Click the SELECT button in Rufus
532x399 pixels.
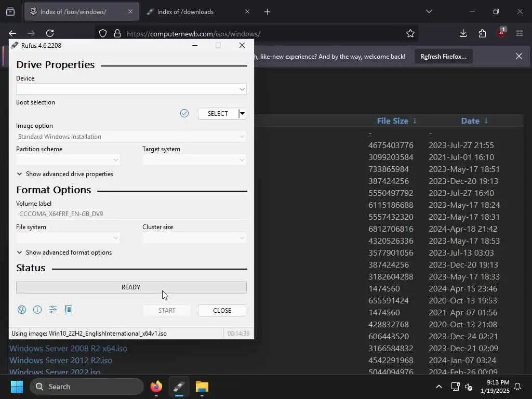(218, 113)
